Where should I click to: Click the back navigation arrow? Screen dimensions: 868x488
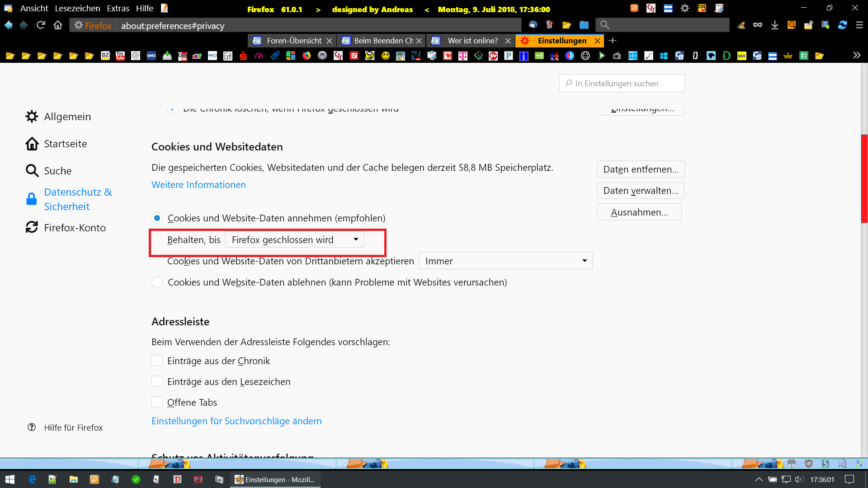[x=8, y=25]
